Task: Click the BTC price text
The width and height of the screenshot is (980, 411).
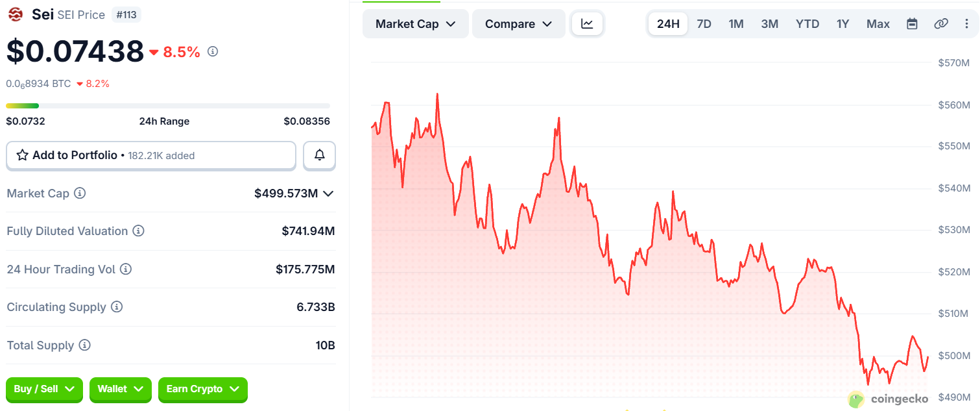Action: click(38, 84)
